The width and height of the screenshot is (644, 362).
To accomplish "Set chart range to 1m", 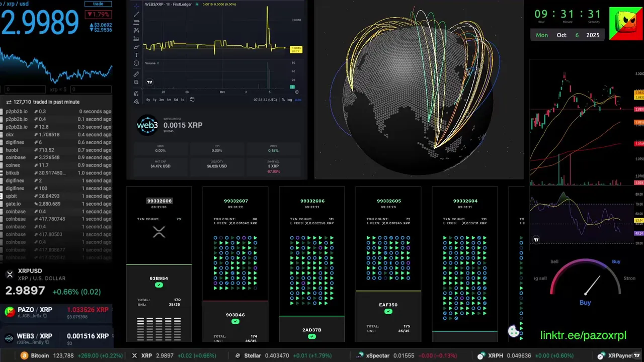I will tap(169, 100).
